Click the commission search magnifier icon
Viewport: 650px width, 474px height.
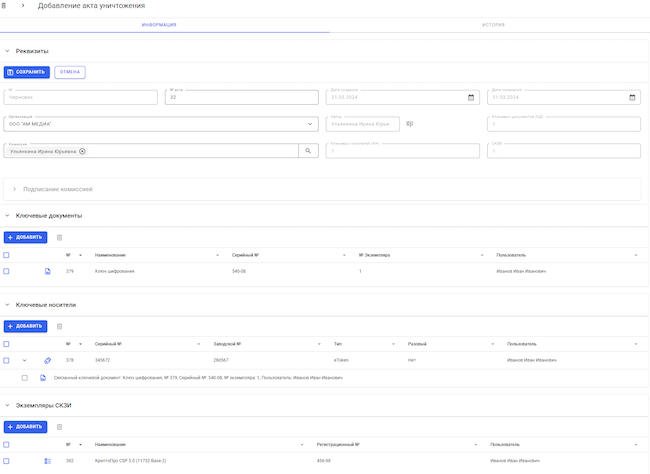point(309,151)
